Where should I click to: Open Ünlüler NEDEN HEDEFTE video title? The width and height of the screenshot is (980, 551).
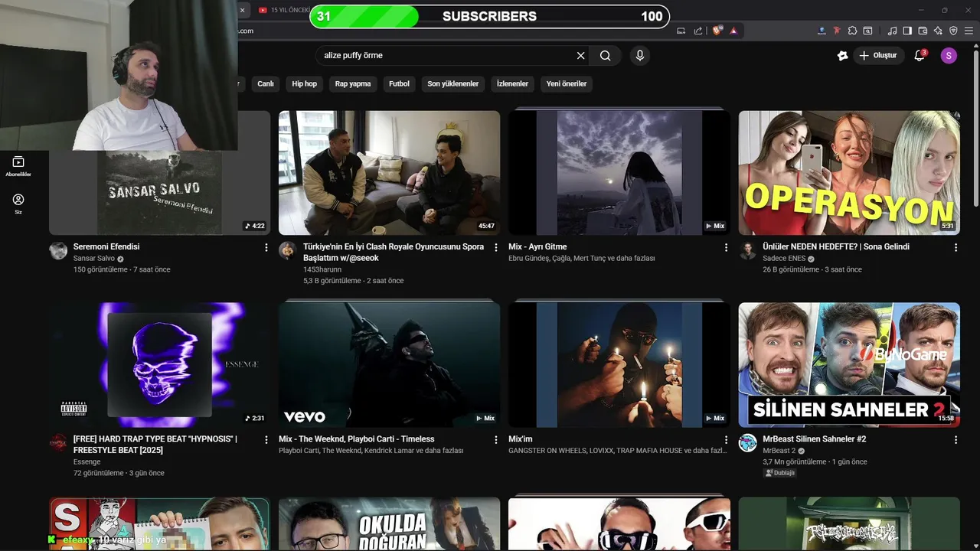(836, 247)
